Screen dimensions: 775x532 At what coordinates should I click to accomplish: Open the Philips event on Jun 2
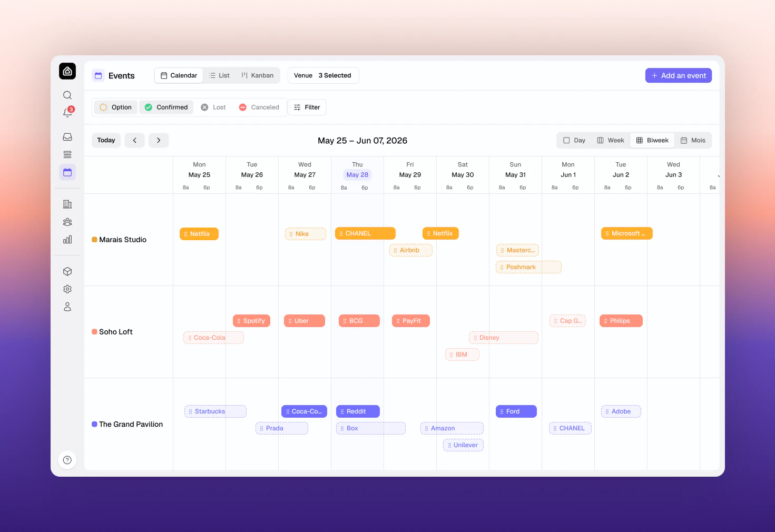621,321
